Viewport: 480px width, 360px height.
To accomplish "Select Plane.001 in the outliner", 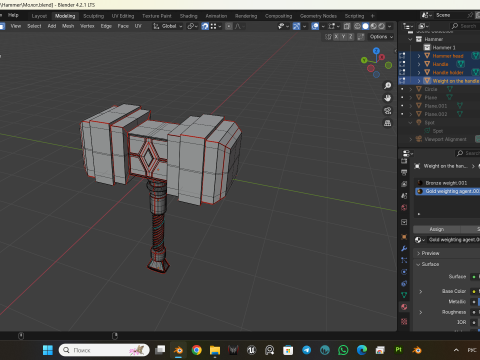I will coord(435,106).
